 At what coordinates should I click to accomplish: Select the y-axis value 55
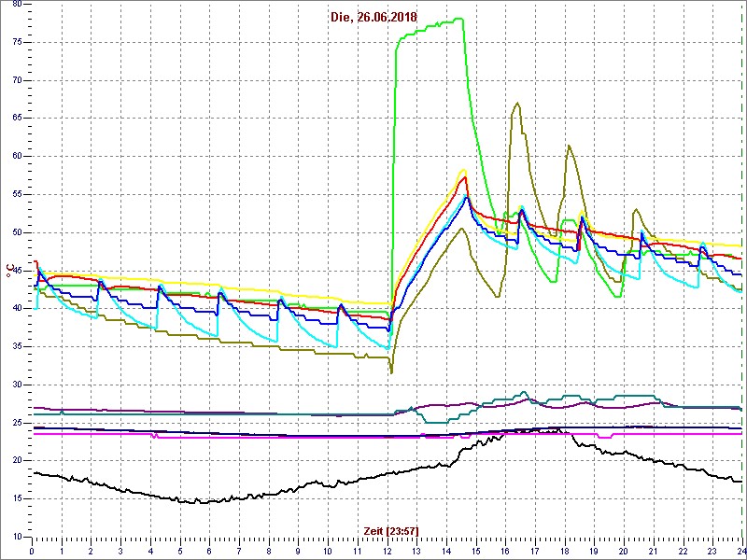tap(16, 195)
